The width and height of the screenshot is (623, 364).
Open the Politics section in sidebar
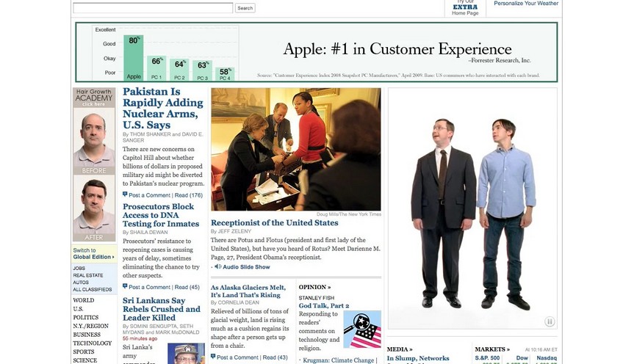tap(85, 317)
